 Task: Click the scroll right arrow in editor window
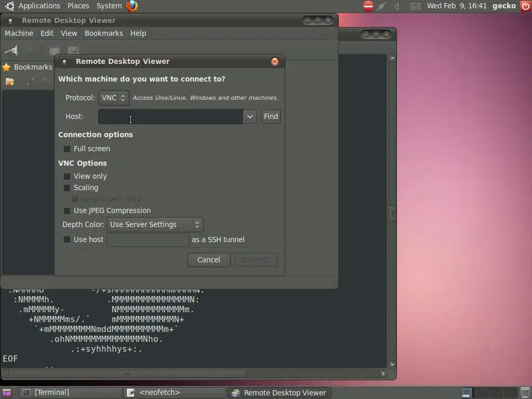click(383, 374)
